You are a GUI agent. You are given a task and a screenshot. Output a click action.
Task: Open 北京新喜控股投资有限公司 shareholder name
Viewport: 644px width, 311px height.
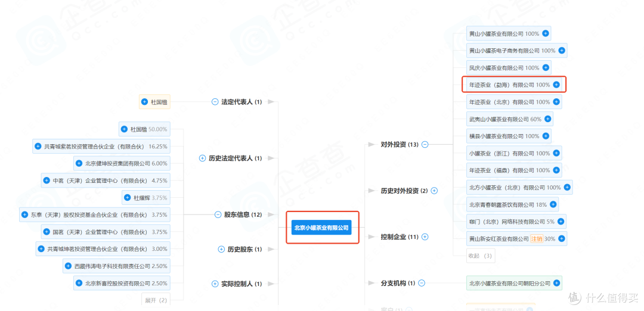pos(118,283)
